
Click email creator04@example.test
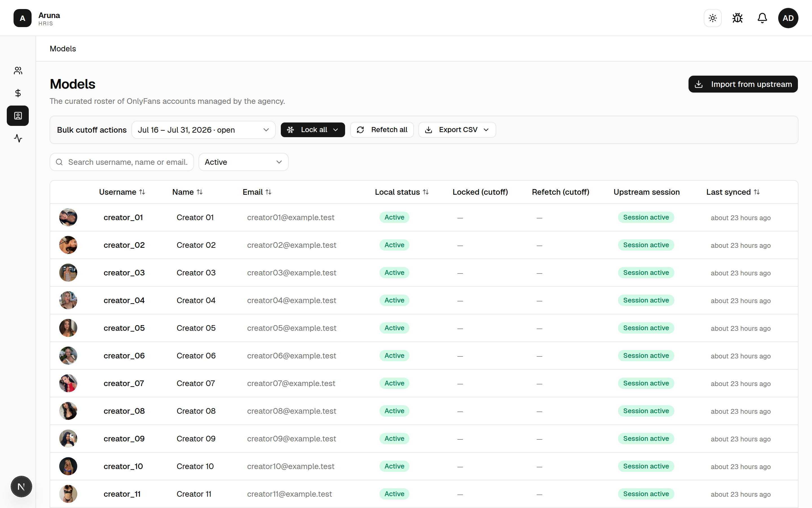tap(292, 300)
